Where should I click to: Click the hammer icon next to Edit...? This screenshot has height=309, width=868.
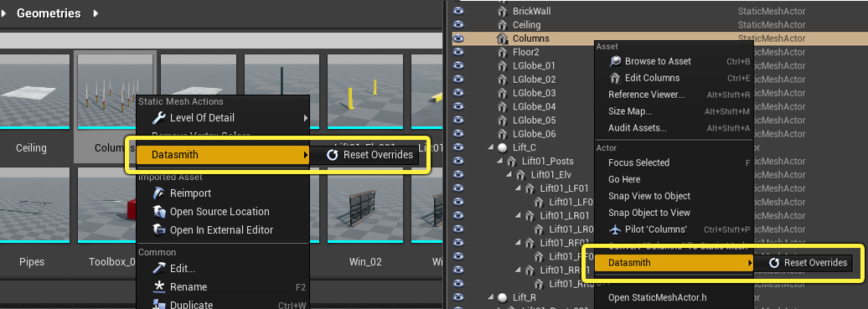[159, 269]
